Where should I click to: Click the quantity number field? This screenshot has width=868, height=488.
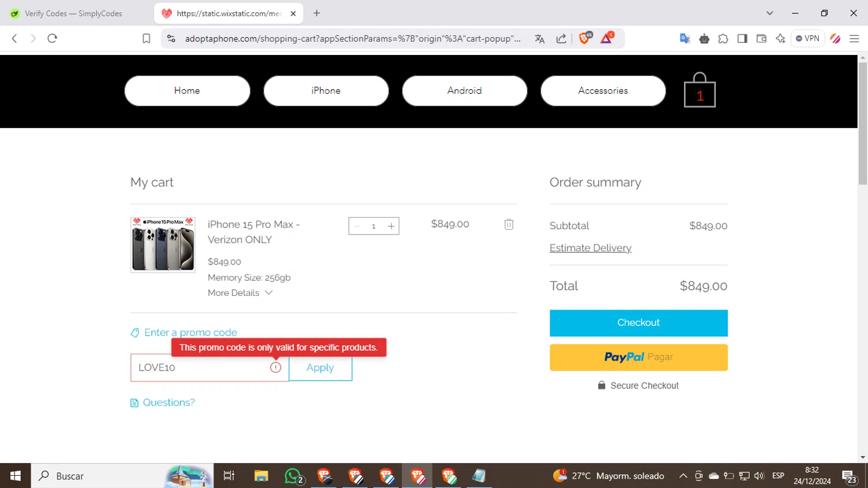(x=374, y=226)
